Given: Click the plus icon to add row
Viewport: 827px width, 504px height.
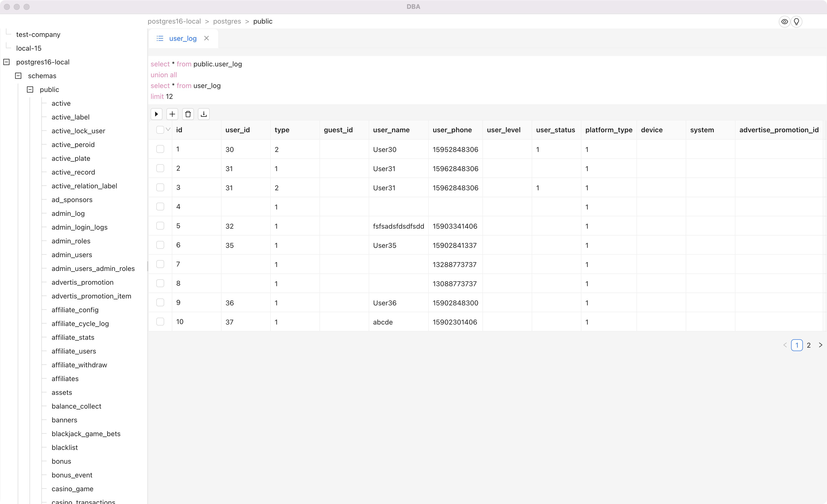Looking at the screenshot, I should pyautogui.click(x=172, y=114).
